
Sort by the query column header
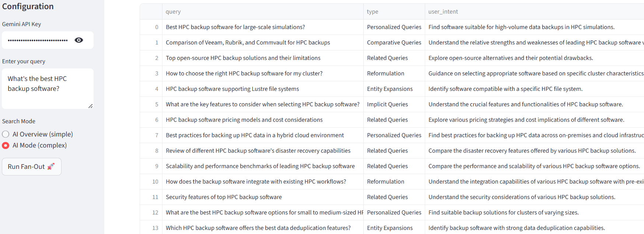coord(173,12)
